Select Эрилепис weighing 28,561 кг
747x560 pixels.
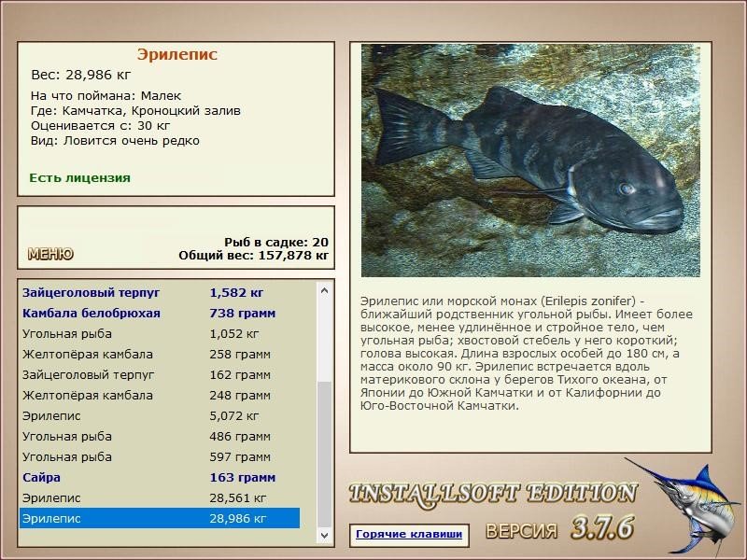tap(112, 497)
